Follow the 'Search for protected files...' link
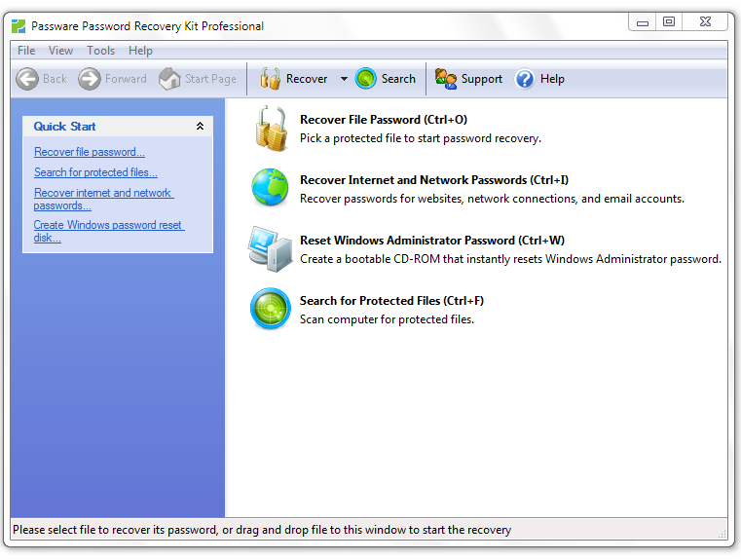 [x=95, y=172]
